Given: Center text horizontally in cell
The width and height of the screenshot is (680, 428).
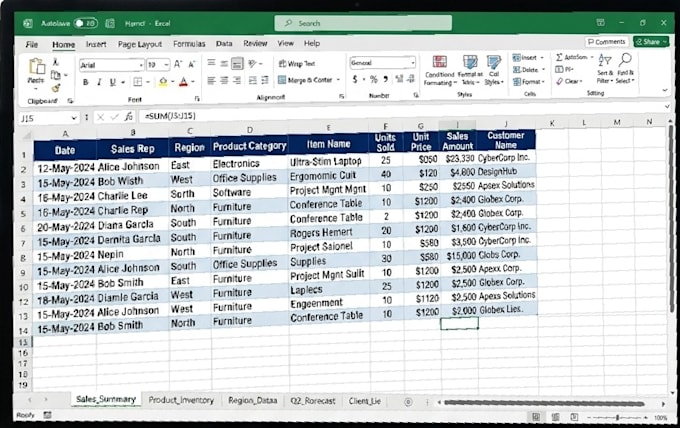Looking at the screenshot, I should click(x=224, y=80).
